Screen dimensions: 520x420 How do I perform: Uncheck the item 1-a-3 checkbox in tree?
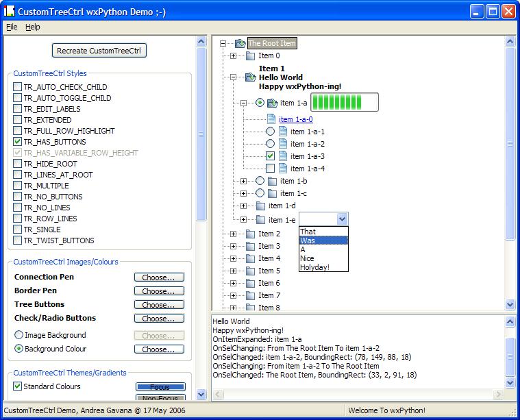(x=270, y=156)
